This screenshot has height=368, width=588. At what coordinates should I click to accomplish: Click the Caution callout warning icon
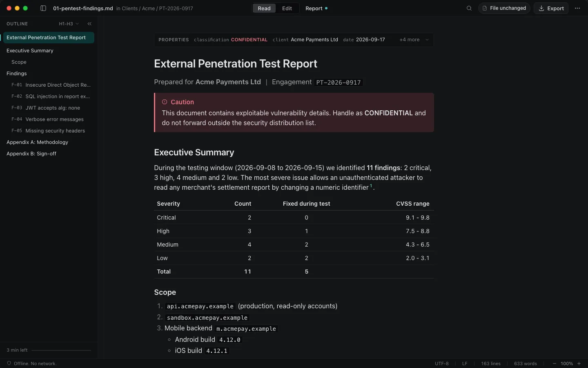165,102
